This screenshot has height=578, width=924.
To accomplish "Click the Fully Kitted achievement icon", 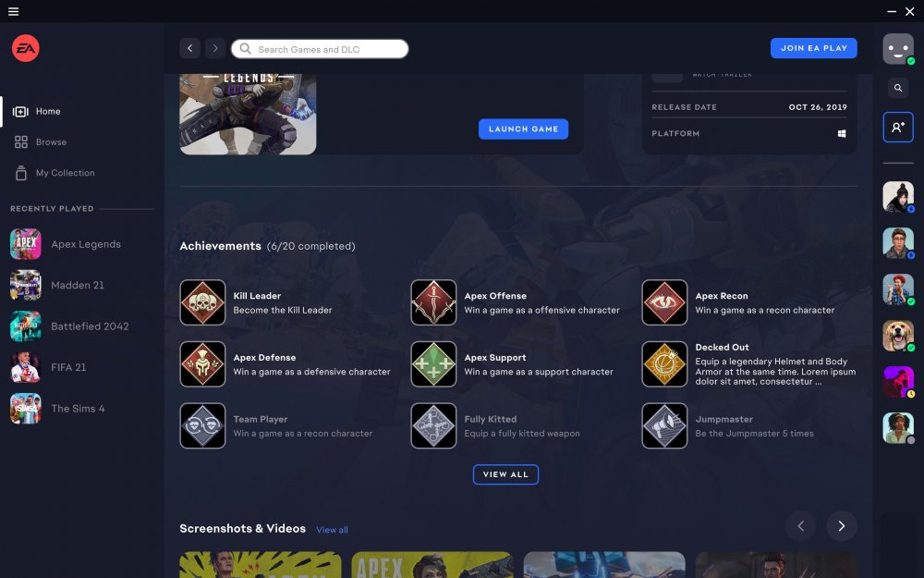I will (433, 425).
